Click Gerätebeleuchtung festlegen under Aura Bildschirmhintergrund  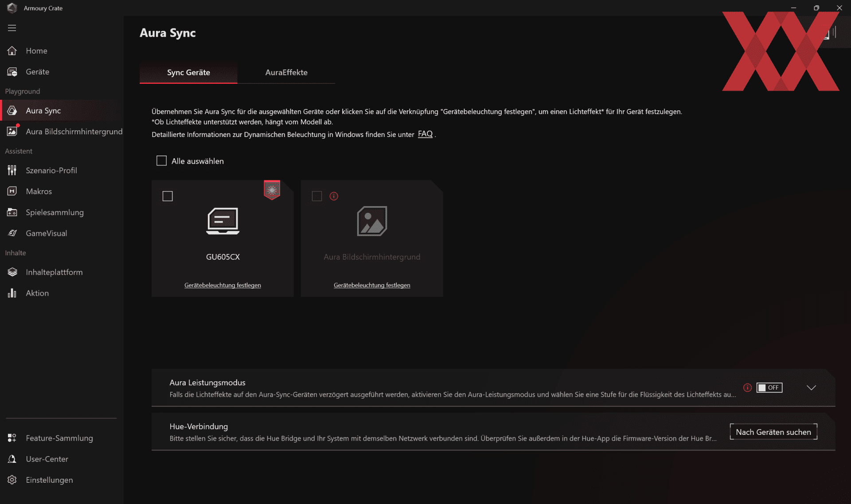pyautogui.click(x=372, y=285)
